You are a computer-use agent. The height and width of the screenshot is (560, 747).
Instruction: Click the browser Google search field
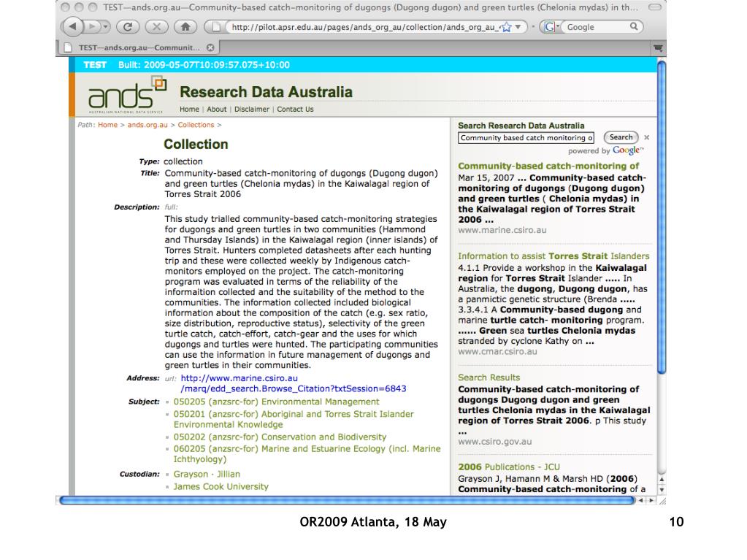[597, 27]
